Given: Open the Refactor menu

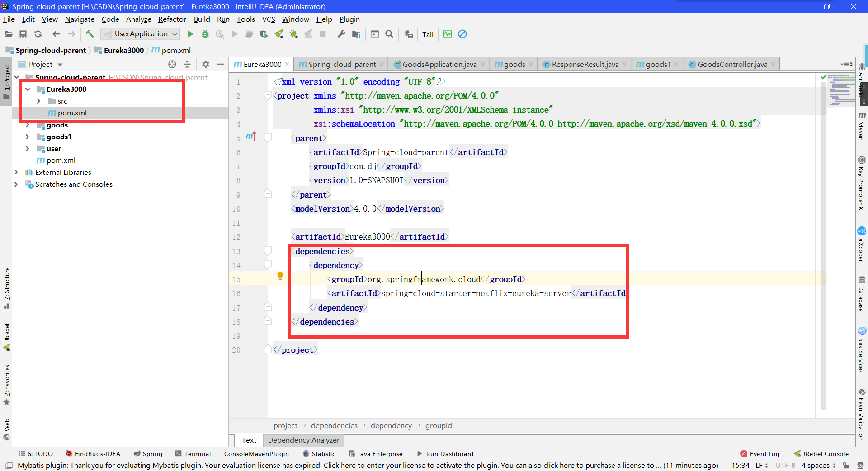Looking at the screenshot, I should pyautogui.click(x=172, y=19).
